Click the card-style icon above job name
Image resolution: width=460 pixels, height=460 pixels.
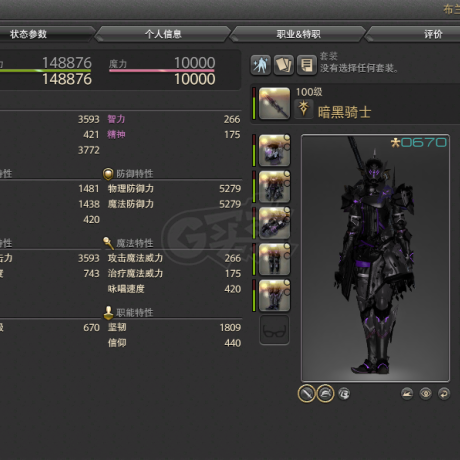283,65
